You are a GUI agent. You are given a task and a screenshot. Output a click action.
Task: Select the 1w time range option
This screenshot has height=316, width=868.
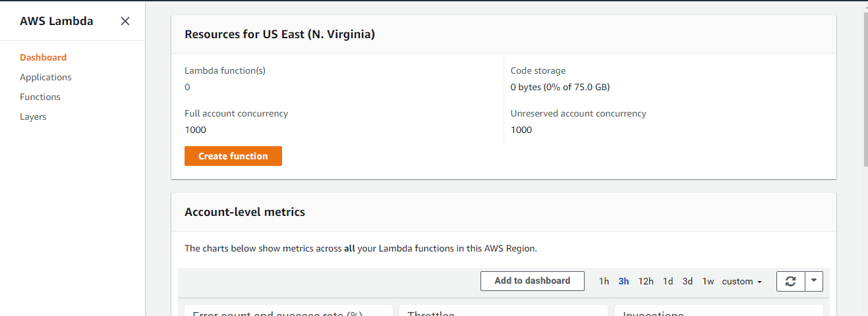coord(708,281)
